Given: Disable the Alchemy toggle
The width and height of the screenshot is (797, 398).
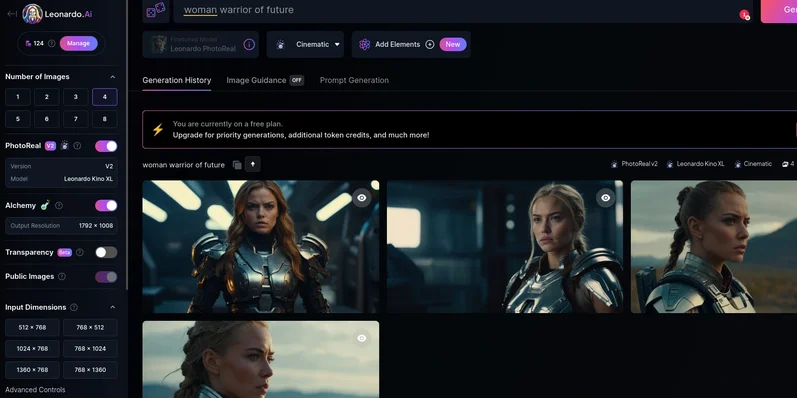Looking at the screenshot, I should [106, 205].
